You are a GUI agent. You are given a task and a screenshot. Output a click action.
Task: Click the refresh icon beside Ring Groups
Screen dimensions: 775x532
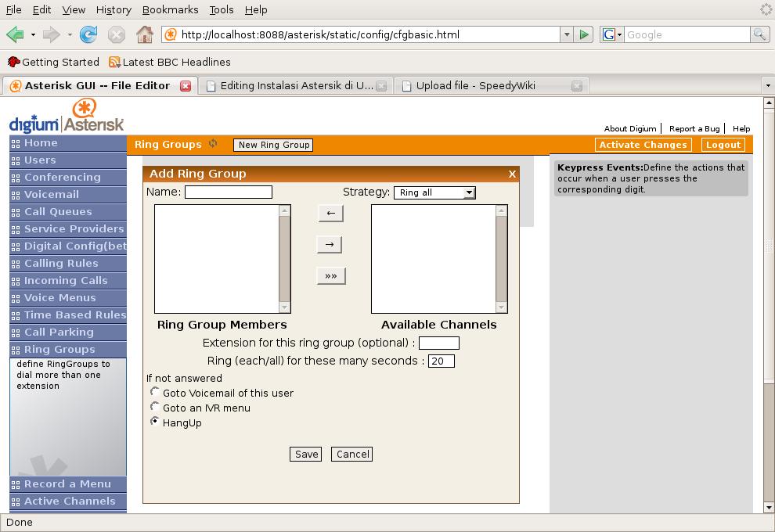212,144
